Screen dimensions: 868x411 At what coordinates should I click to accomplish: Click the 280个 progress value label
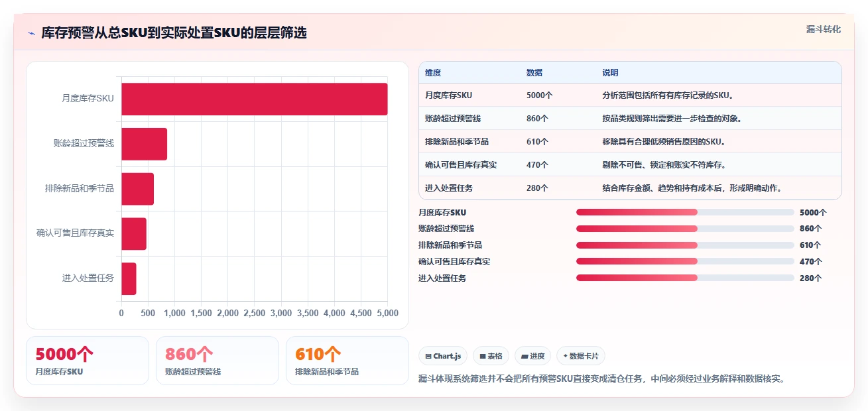click(810, 278)
